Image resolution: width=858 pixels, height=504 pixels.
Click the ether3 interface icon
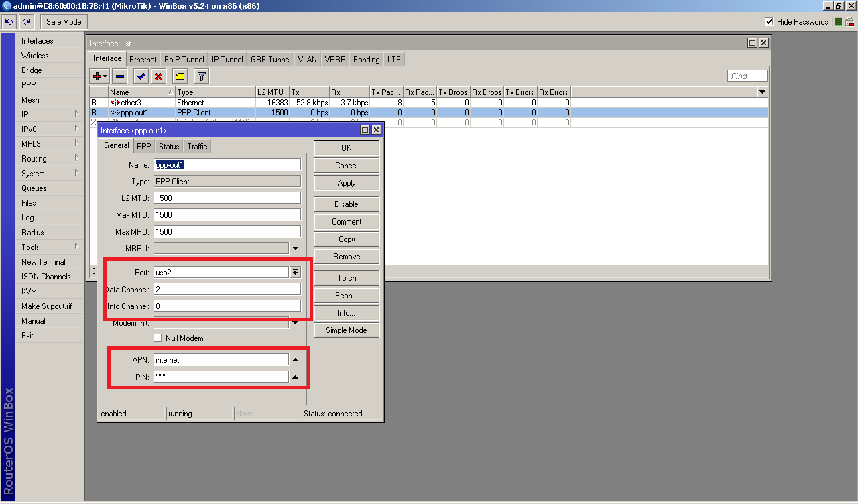pyautogui.click(x=115, y=103)
